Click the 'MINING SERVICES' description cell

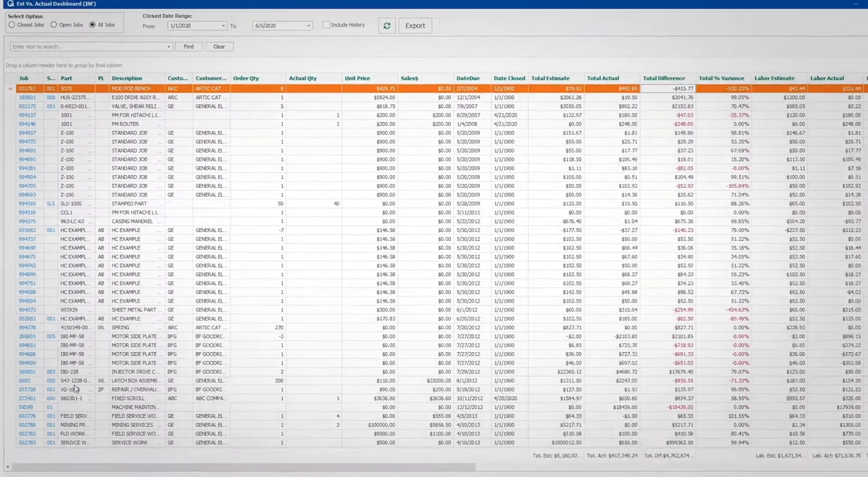pos(137,425)
